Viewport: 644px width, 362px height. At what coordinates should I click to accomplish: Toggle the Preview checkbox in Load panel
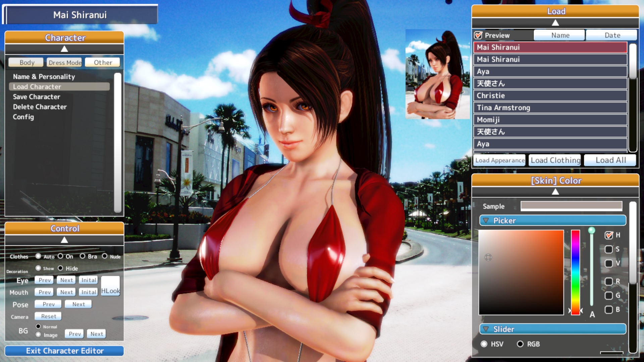pos(479,35)
